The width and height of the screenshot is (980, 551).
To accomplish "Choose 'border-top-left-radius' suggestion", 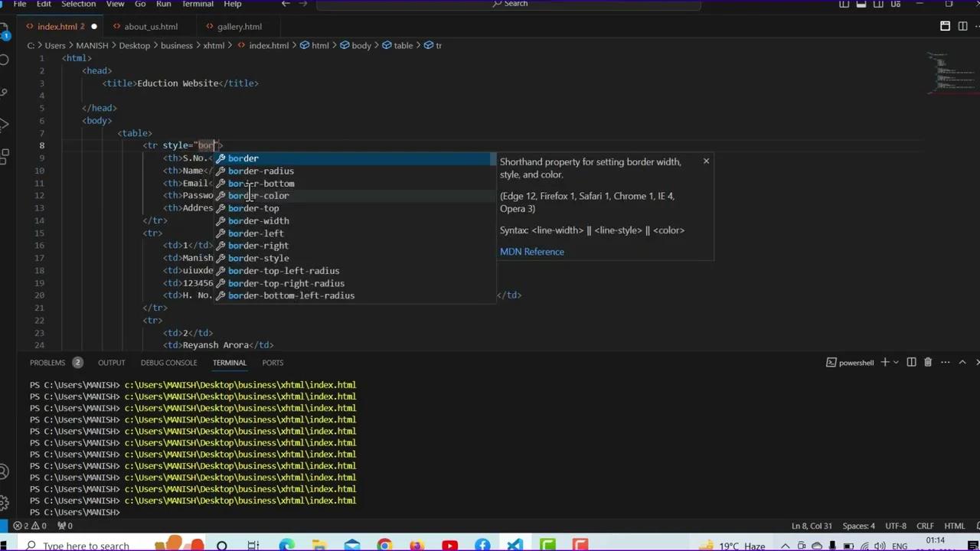I will tap(354, 271).
